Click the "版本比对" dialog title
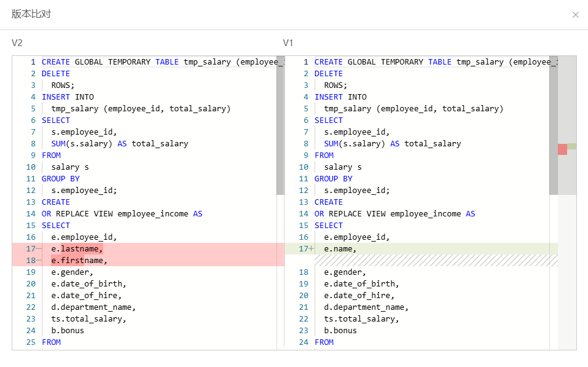This screenshot has height=367, width=588. coord(31,14)
